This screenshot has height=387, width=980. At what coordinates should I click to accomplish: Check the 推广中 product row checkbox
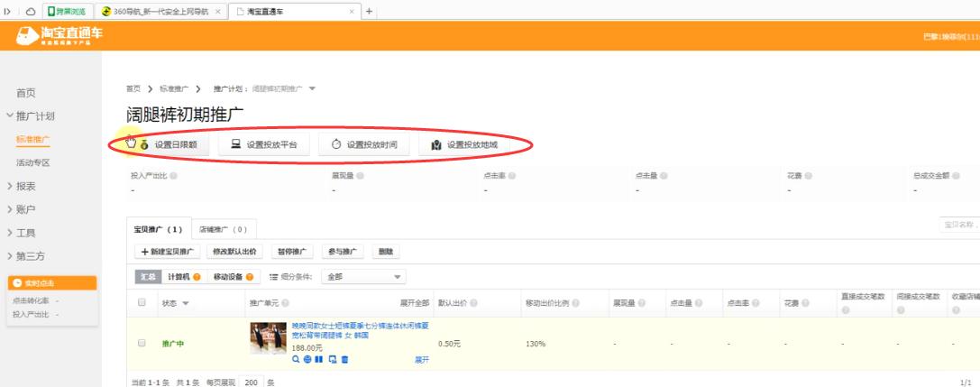142,343
